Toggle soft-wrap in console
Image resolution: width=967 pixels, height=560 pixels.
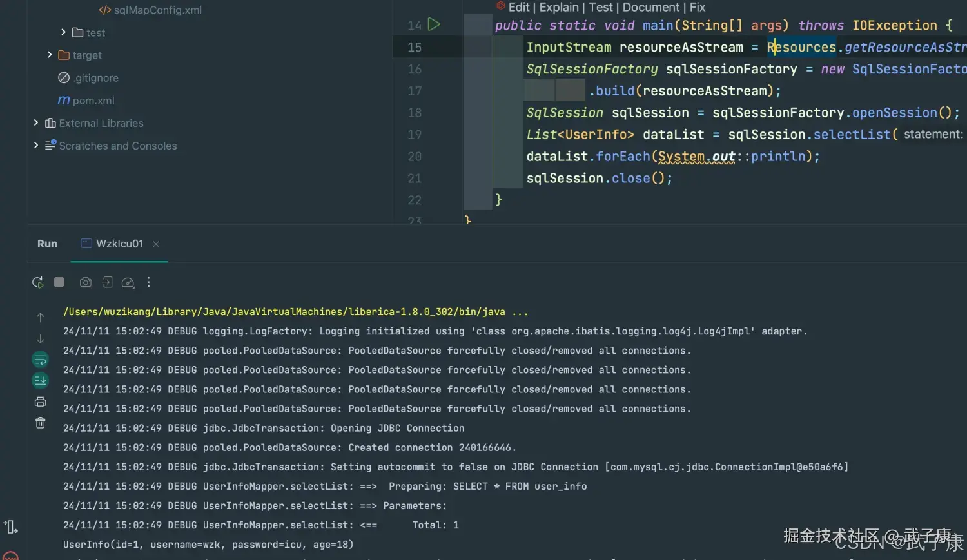coord(40,360)
